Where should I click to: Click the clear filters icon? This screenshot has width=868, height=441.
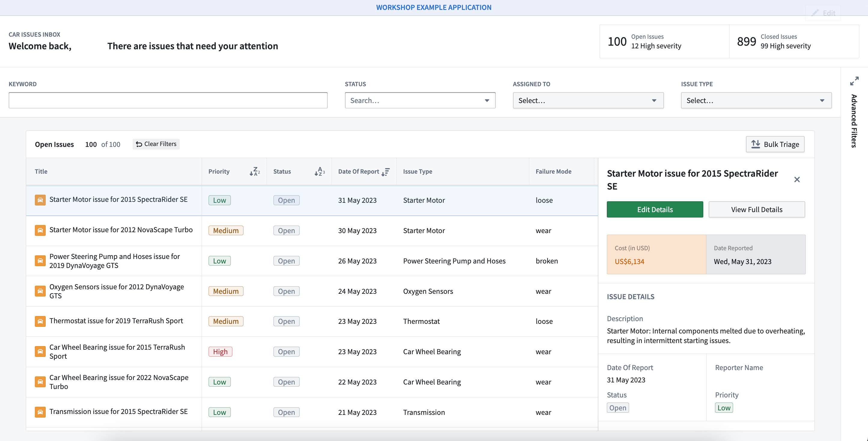(138, 143)
